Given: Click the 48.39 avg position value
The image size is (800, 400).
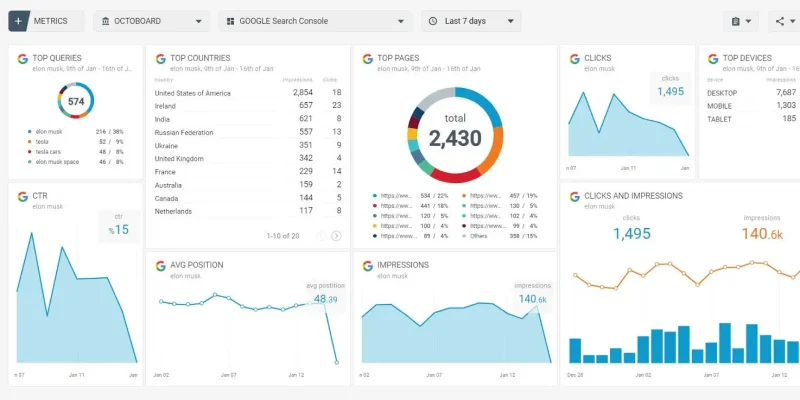Looking at the screenshot, I should coord(326,299).
